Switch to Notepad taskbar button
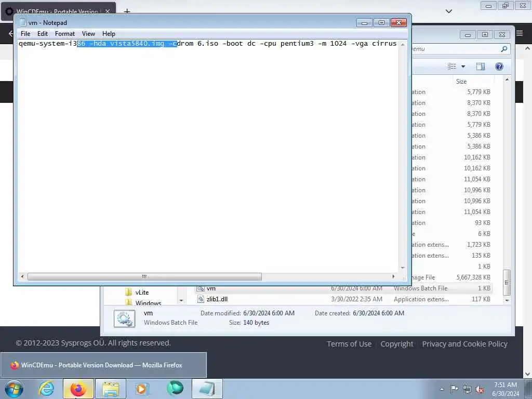This screenshot has width=532, height=399. pos(207,389)
